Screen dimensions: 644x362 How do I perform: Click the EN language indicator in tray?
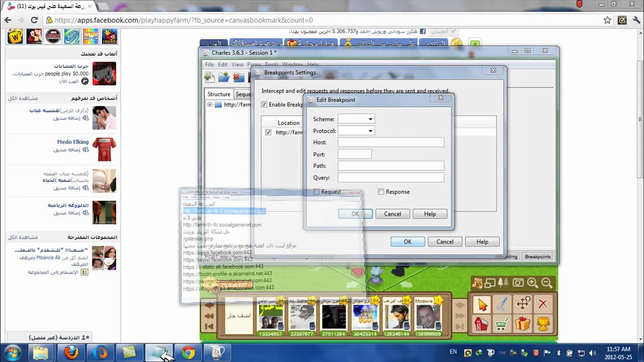click(x=453, y=352)
